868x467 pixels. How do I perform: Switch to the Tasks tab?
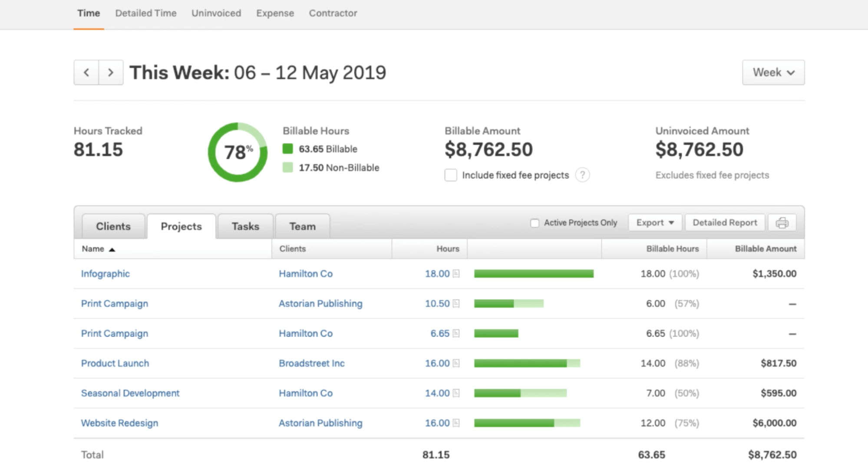pyautogui.click(x=245, y=226)
